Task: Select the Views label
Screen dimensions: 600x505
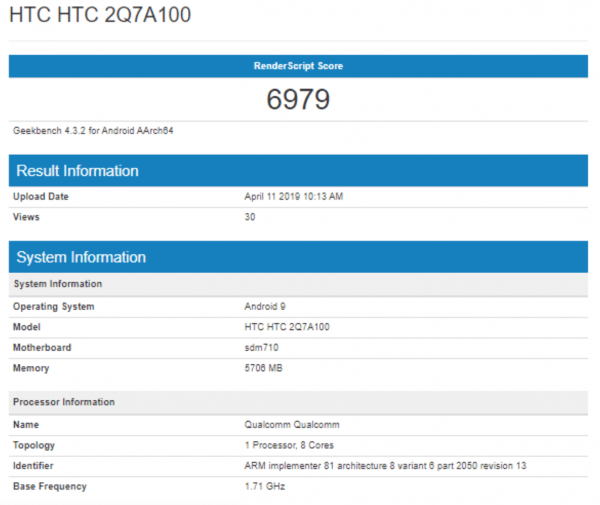Action: coord(26,217)
